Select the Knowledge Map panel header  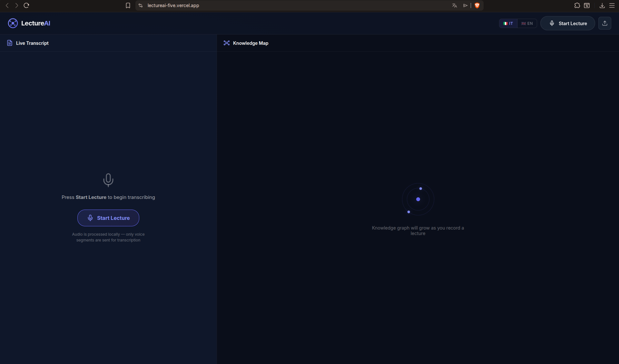pos(251,43)
